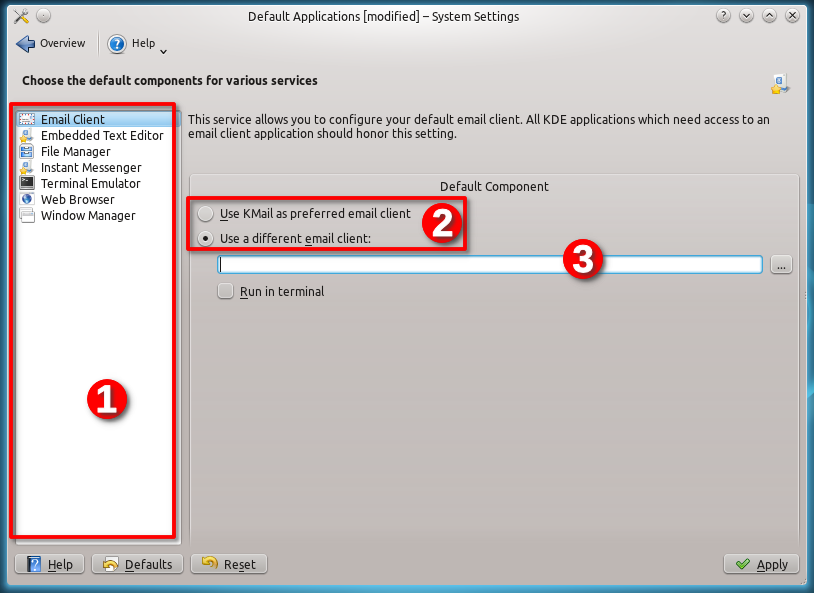
Task: Click the Reset button
Action: pos(229,564)
